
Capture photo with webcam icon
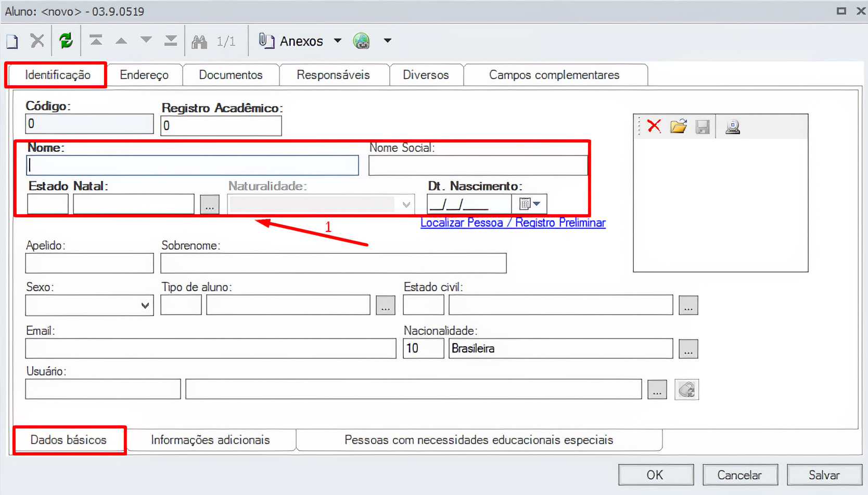733,126
